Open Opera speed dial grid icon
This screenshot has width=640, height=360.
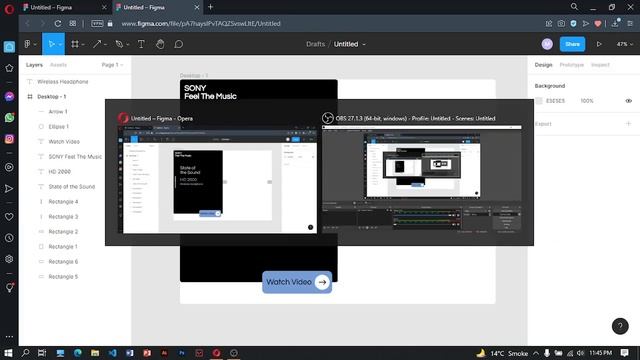click(x=73, y=24)
